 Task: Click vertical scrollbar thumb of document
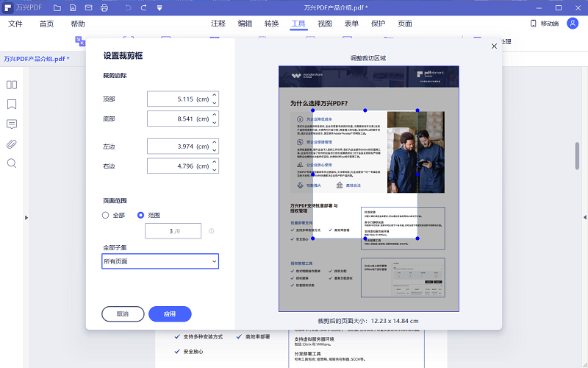pyautogui.click(x=577, y=156)
